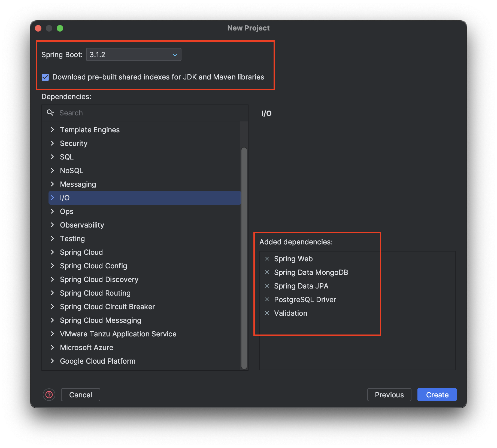Viewport: 497px width, 448px height.
Task: Expand the Messaging category
Action: tap(53, 184)
